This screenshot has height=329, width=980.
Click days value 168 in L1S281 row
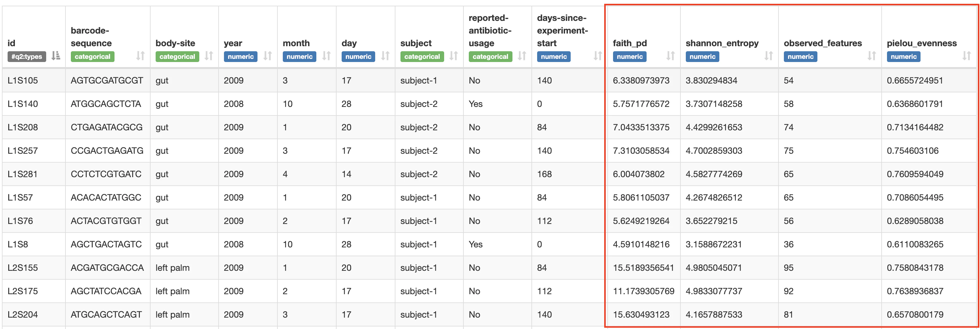[x=544, y=174]
